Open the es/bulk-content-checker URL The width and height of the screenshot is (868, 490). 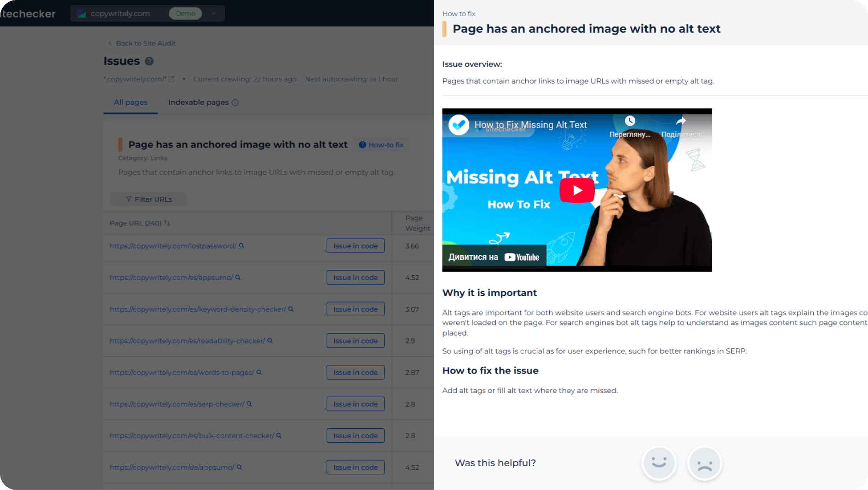pyautogui.click(x=192, y=436)
